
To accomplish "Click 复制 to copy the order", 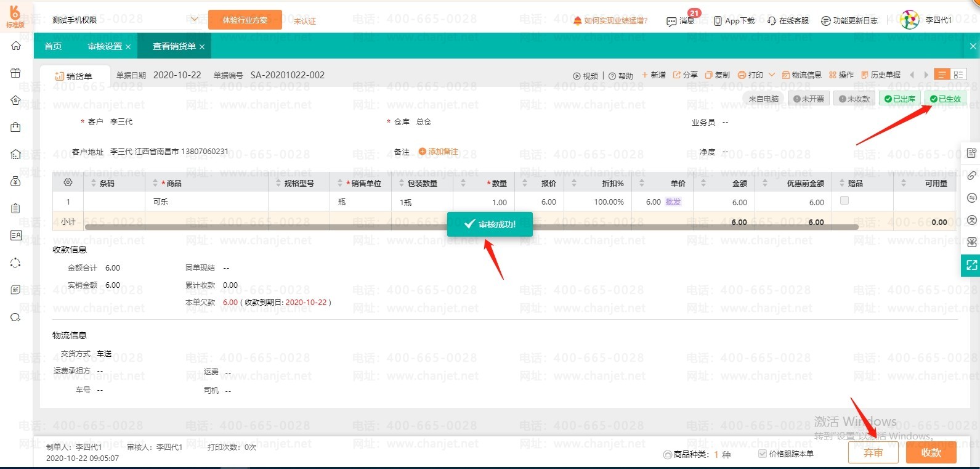I will (x=718, y=75).
